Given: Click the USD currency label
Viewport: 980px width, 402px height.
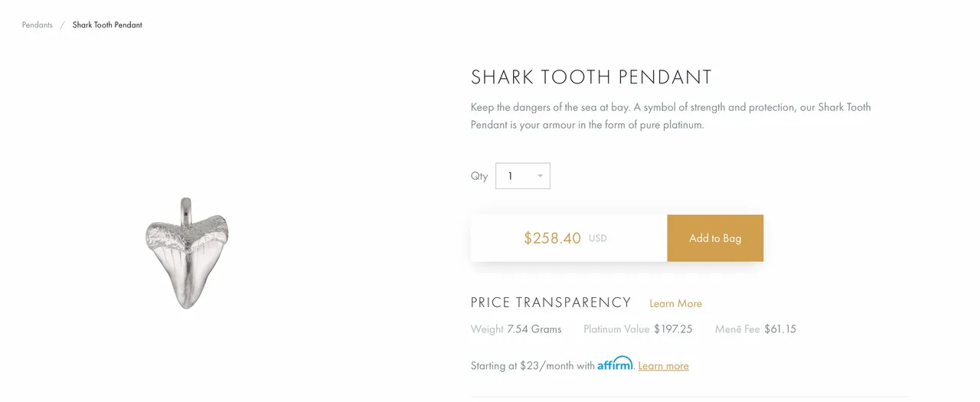Looking at the screenshot, I should pos(598,238).
